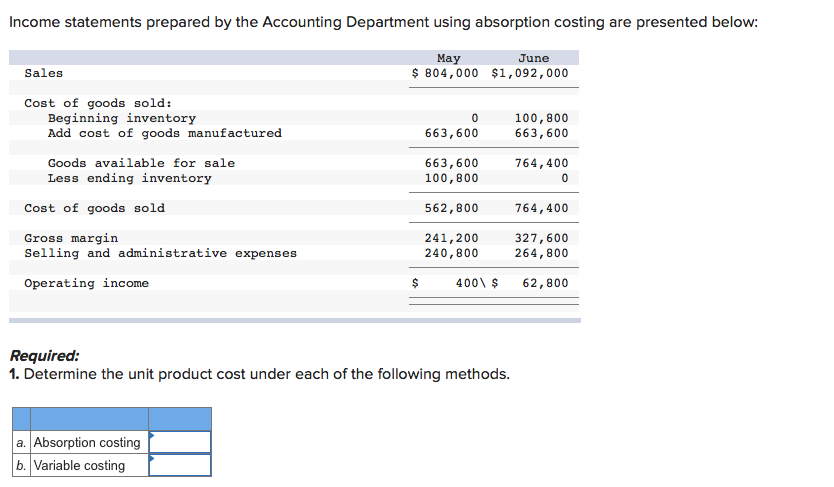
Task: Select May operating income 400
Action: 467,283
